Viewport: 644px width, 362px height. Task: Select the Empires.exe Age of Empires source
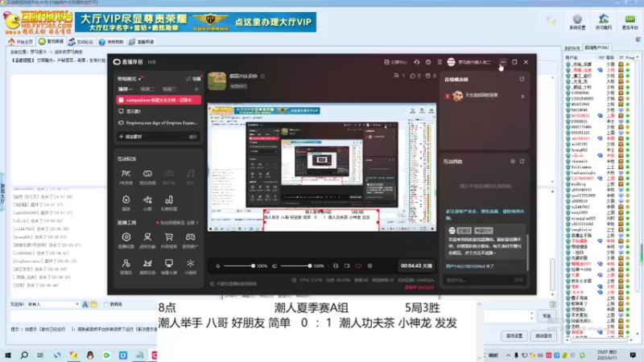pyautogui.click(x=159, y=123)
